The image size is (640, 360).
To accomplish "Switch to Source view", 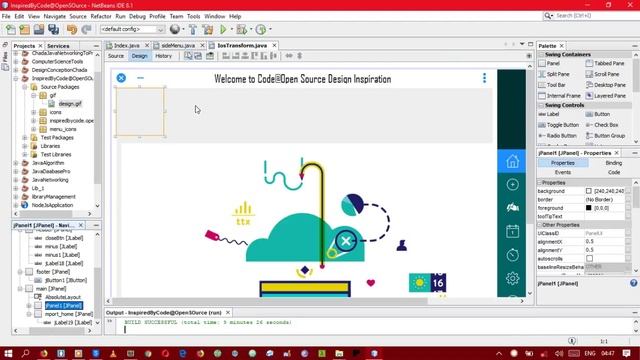I will click(x=116, y=56).
